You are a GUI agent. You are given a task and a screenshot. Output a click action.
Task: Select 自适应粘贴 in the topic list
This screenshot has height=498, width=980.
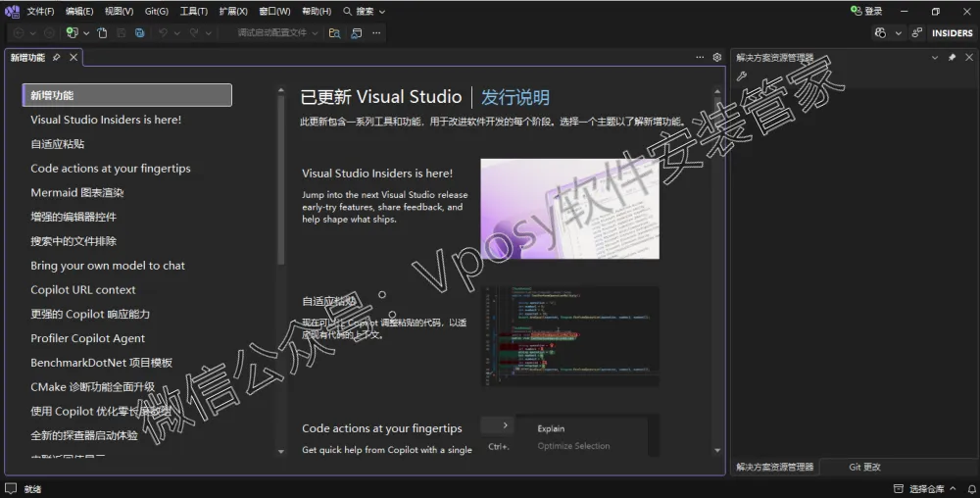[x=58, y=144]
